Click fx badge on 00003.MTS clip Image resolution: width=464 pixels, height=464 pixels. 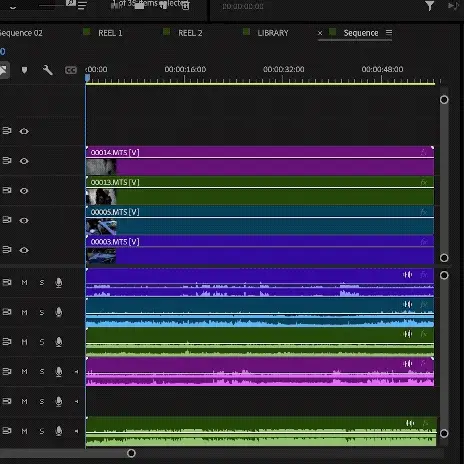pos(424,242)
